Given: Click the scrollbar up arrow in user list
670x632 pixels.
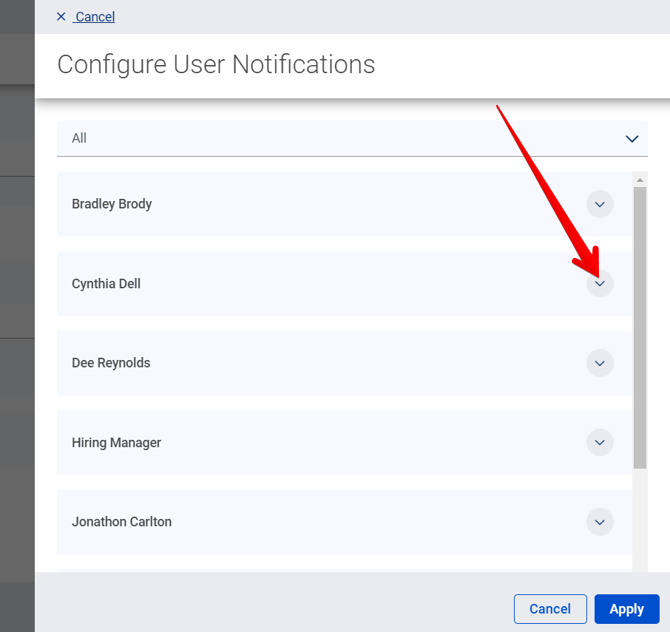Looking at the screenshot, I should 640,180.
